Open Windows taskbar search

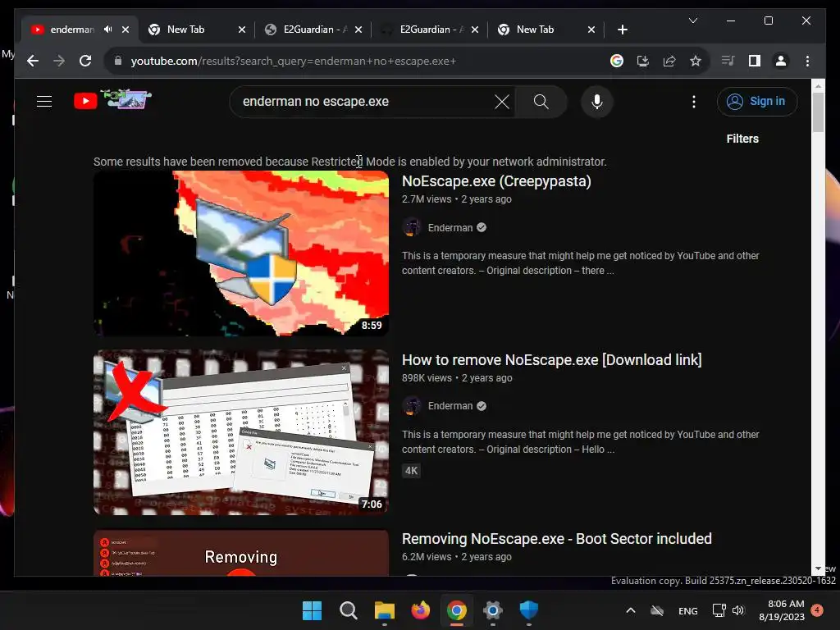coord(348,610)
